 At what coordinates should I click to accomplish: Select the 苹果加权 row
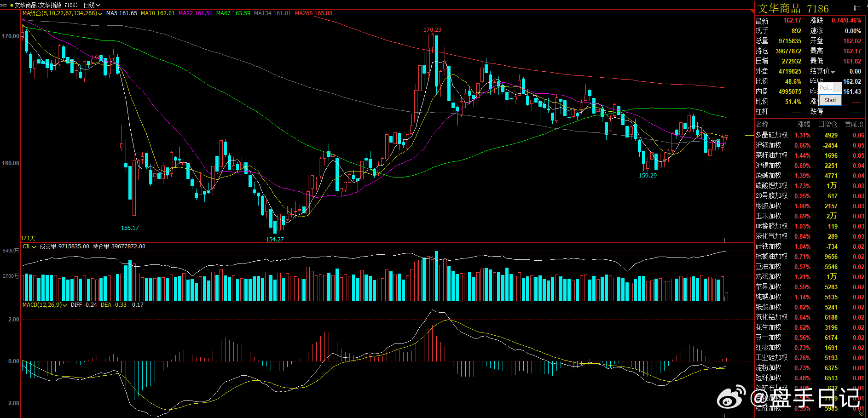(810, 287)
